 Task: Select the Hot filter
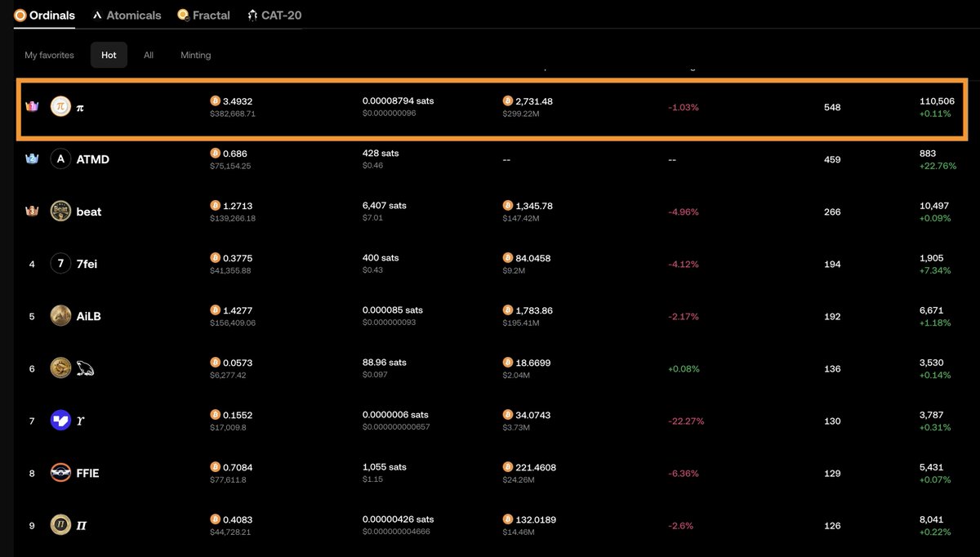coord(109,55)
